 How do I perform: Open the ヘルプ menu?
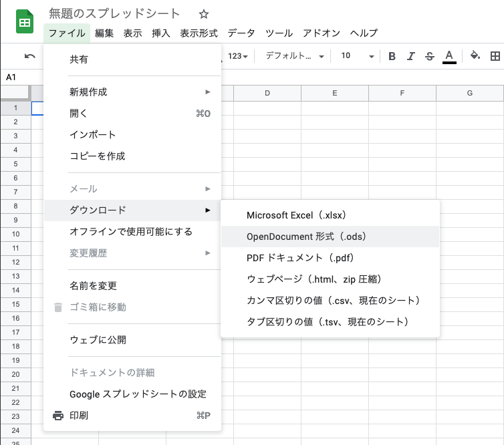point(364,33)
